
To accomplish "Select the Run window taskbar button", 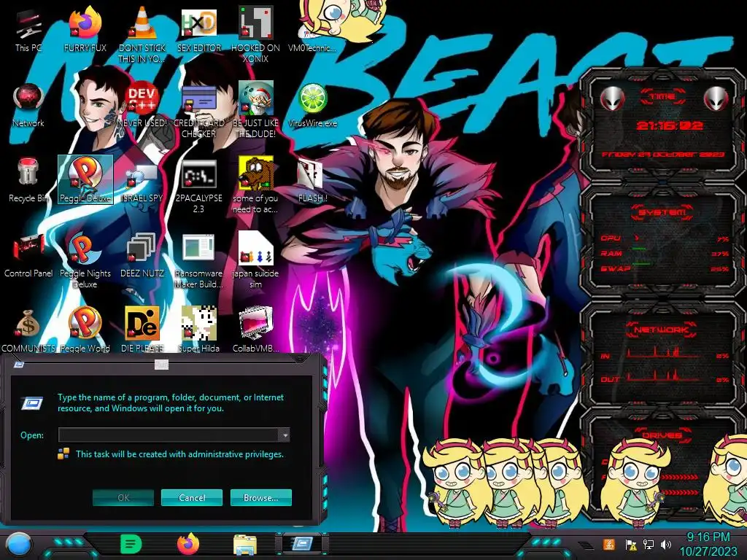I will 302,543.
